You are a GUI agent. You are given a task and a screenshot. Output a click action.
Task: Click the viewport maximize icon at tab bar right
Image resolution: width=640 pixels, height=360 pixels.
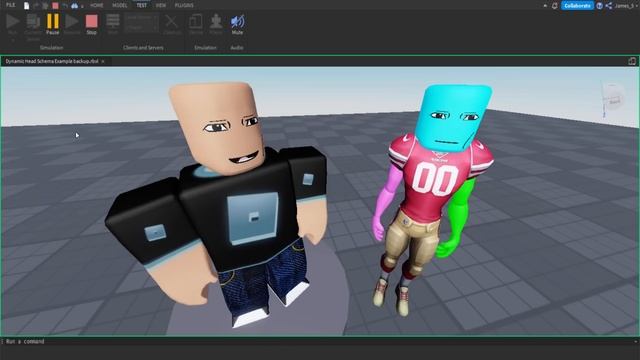click(x=632, y=61)
